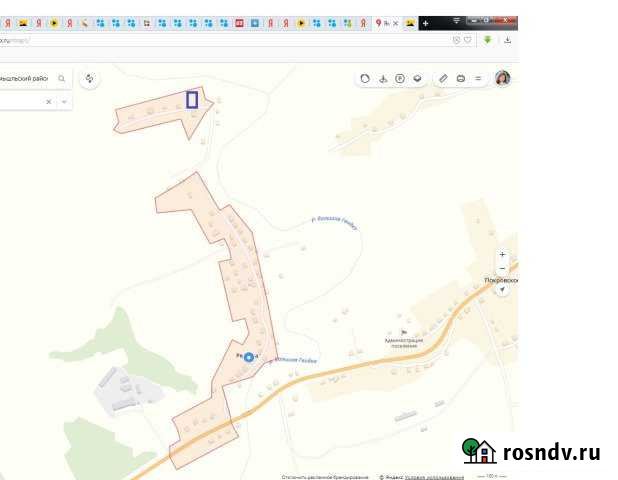
Task: Open a new browser tab
Action: (x=425, y=22)
